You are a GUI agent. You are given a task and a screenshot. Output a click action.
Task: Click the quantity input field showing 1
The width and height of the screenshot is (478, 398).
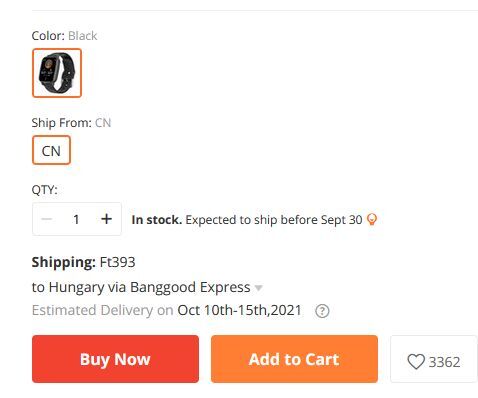click(x=76, y=219)
